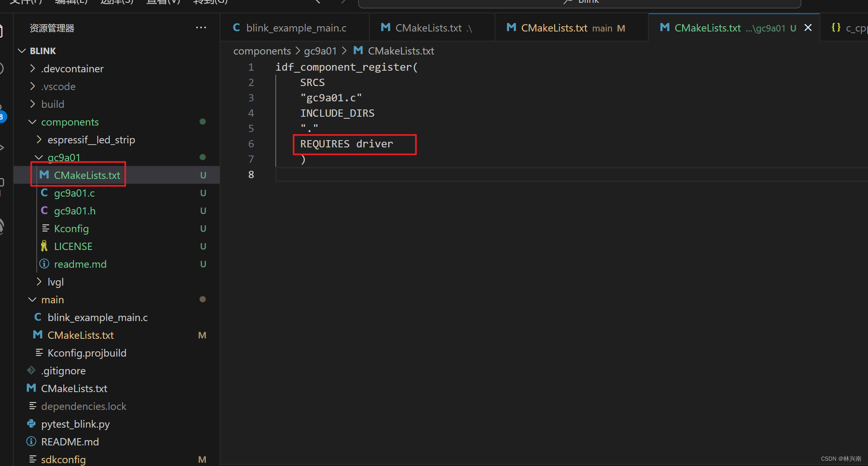This screenshot has height=466, width=868.
Task: Expand the lvgl folder
Action: 39,282
